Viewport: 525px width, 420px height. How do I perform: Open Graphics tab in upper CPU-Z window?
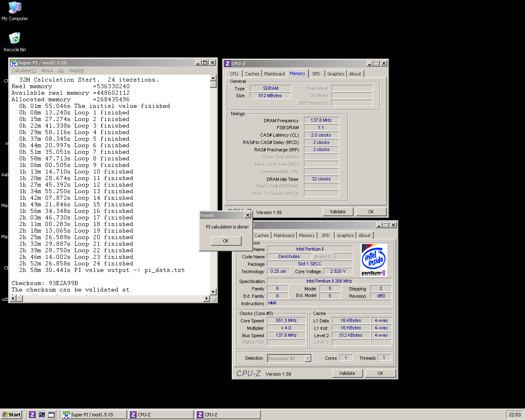coord(336,74)
